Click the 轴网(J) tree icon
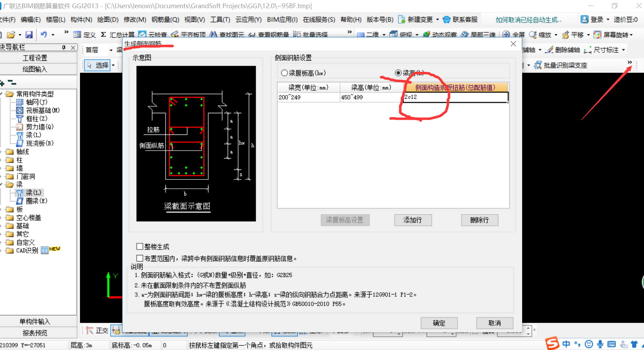 coord(20,102)
